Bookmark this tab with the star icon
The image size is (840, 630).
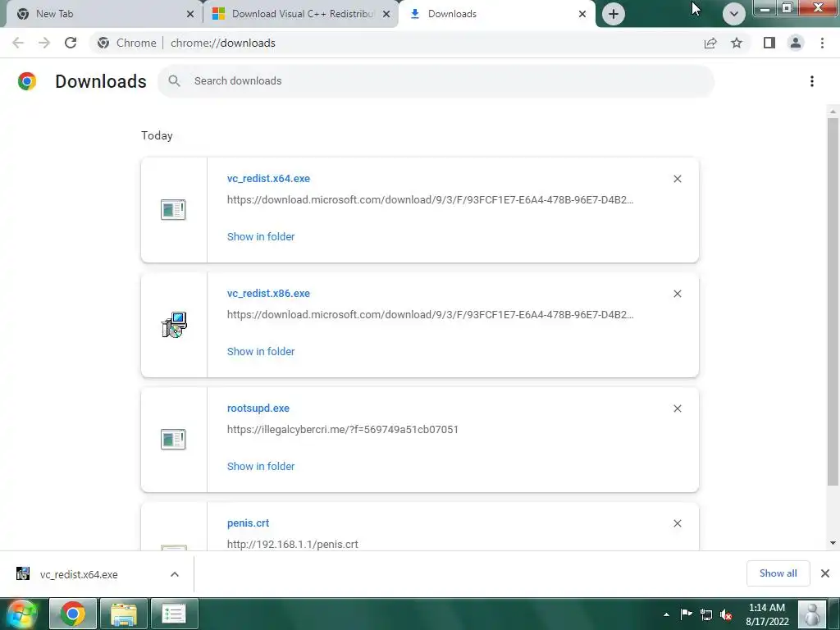[x=737, y=43]
